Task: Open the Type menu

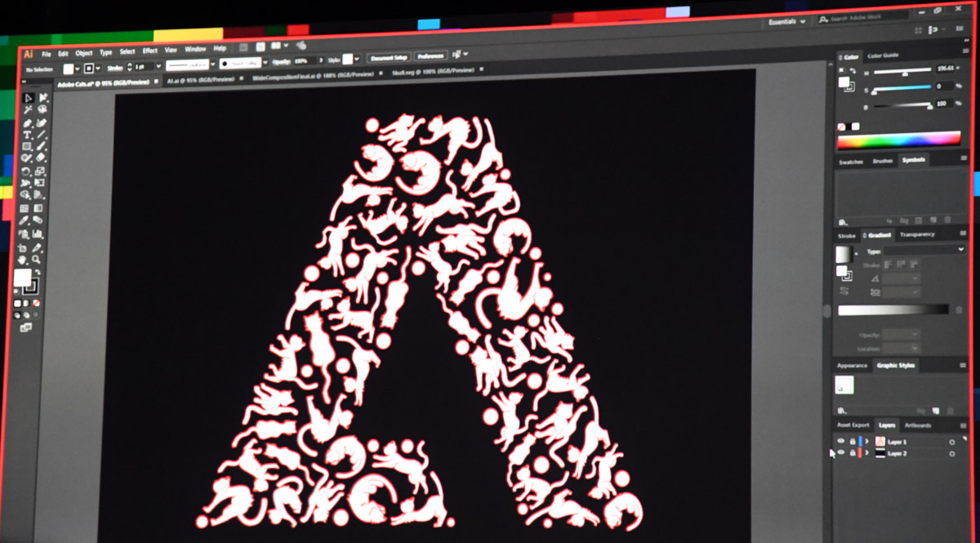Action: (x=106, y=52)
